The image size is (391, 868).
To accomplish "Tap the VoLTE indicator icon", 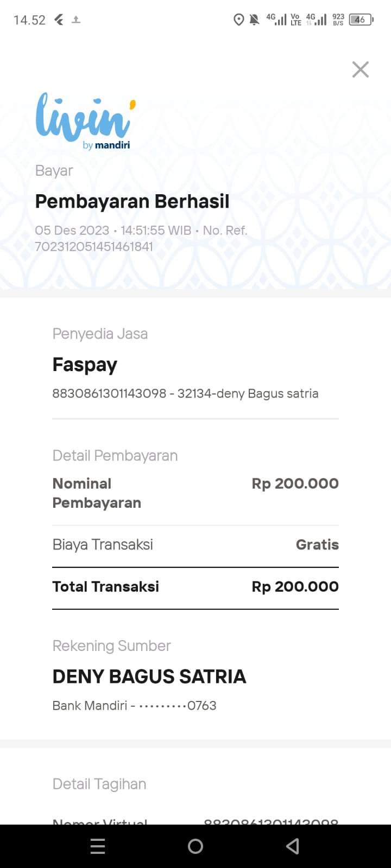I will pyautogui.click(x=295, y=20).
